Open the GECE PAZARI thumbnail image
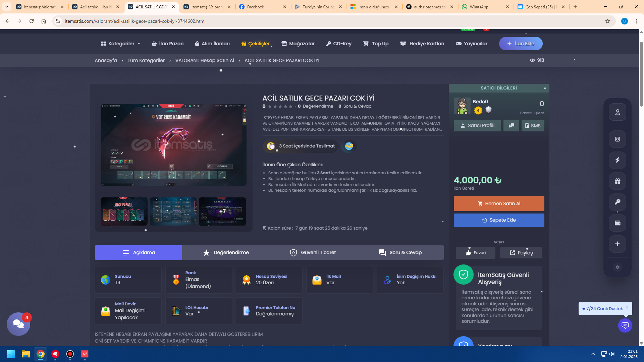Viewport: 644px width, 362px height. click(124, 212)
